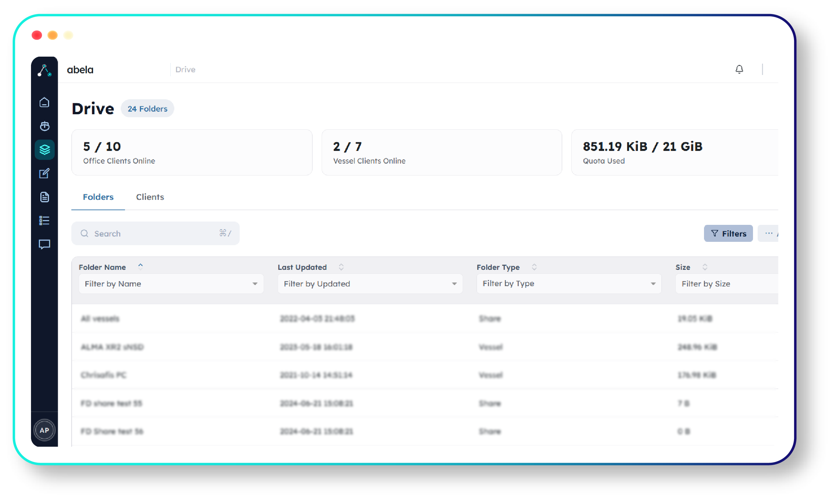Select the Folders tab
Image resolution: width=835 pixels, height=504 pixels.
pos(98,197)
